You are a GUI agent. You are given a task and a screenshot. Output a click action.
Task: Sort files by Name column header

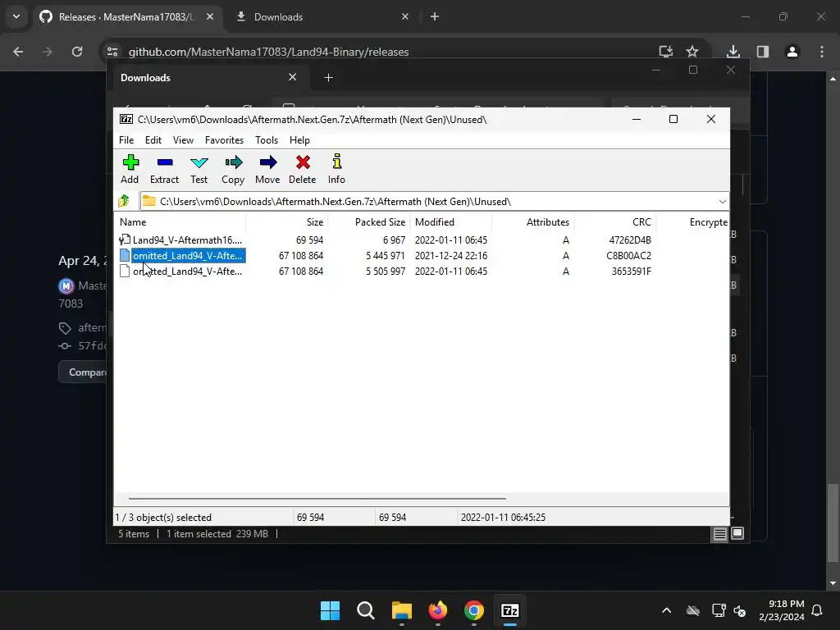(x=180, y=221)
